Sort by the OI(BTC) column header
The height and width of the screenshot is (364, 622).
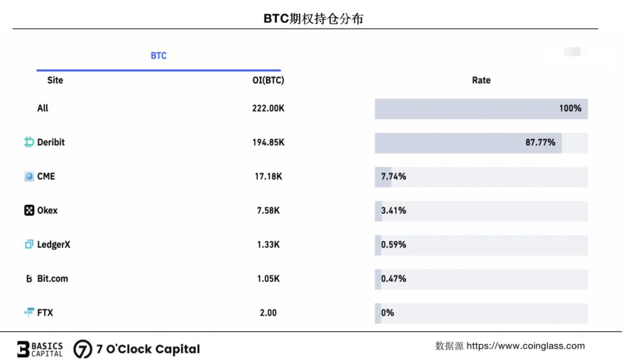[268, 80]
